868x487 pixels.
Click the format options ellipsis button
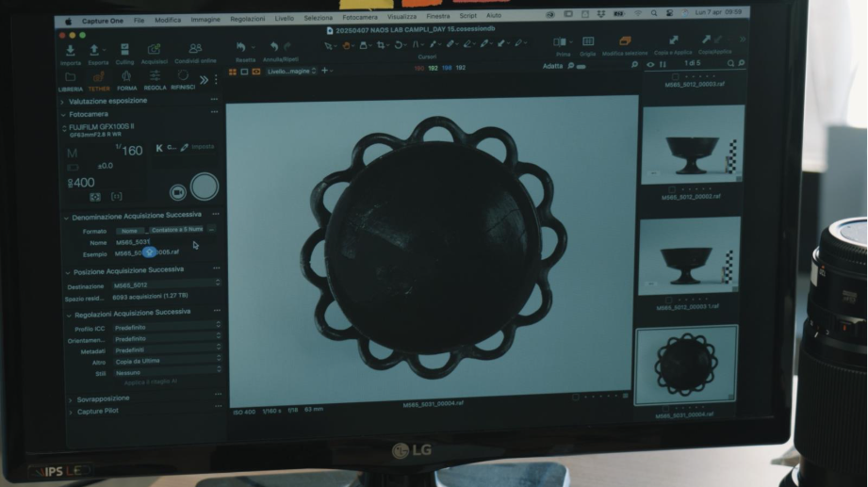212,229
